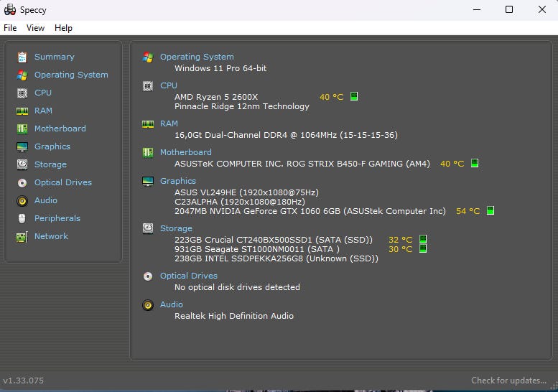Image resolution: width=558 pixels, height=392 pixels.
Task: Click the GTX 1060 temperature indicator icon
Action: point(490,210)
